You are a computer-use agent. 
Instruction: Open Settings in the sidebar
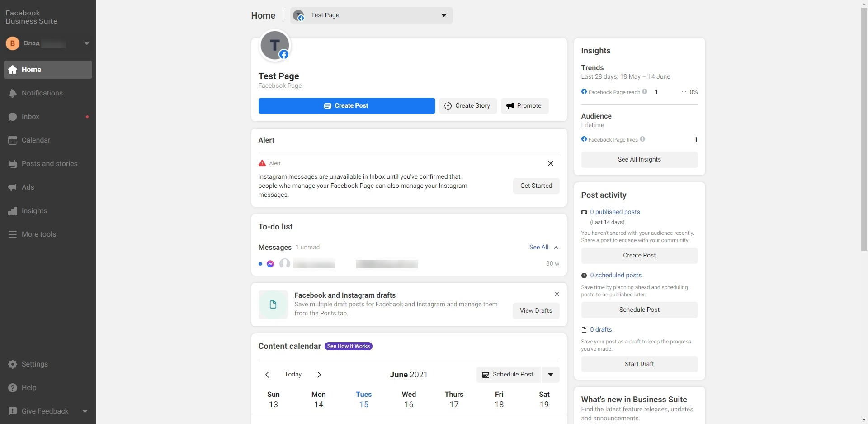pyautogui.click(x=47, y=364)
